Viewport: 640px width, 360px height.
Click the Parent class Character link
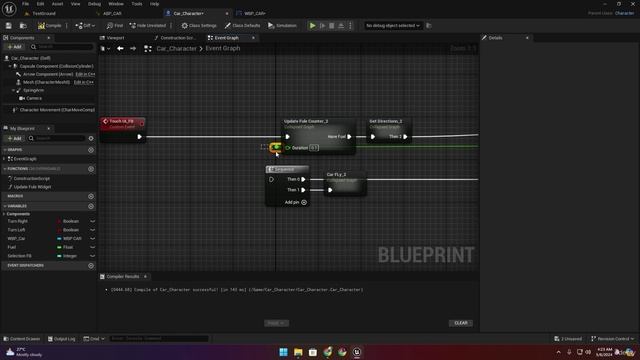[624, 13]
